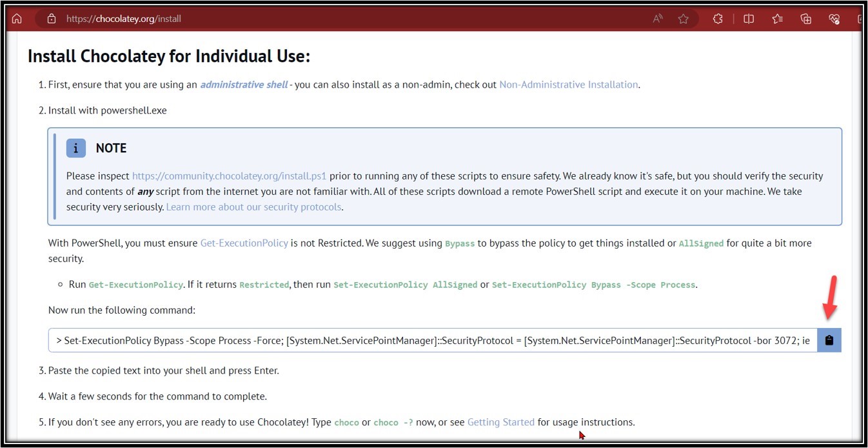868x448 pixels.
Task: Add this page to favorites star
Action: pos(683,19)
